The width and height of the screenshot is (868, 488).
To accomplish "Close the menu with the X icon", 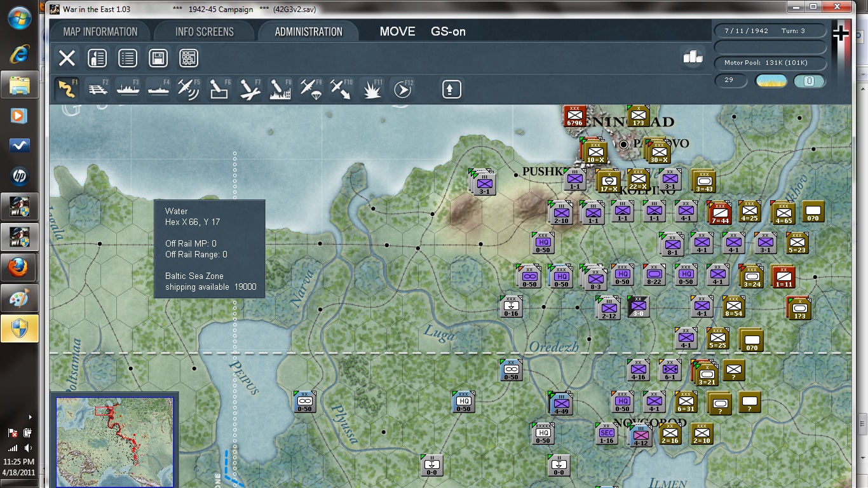I will 67,58.
